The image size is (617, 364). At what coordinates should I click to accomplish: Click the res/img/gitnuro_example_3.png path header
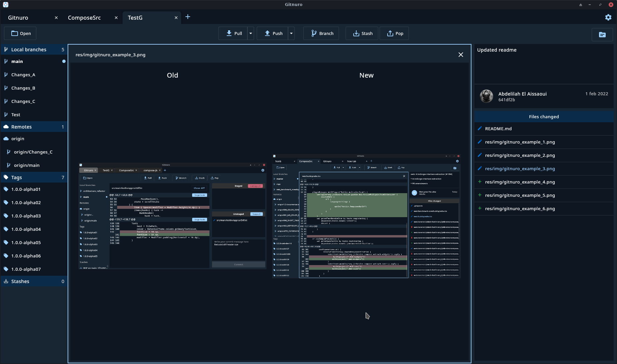pos(111,55)
